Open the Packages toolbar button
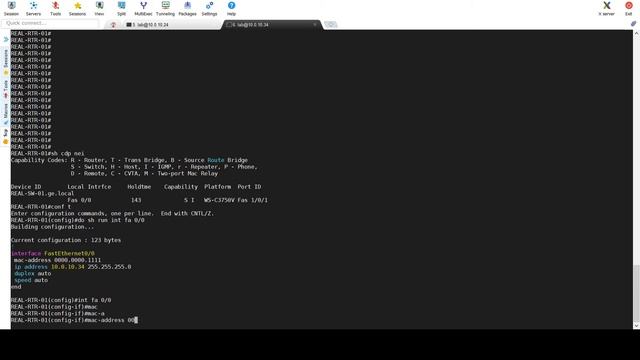The width and height of the screenshot is (640, 360). (x=187, y=9)
